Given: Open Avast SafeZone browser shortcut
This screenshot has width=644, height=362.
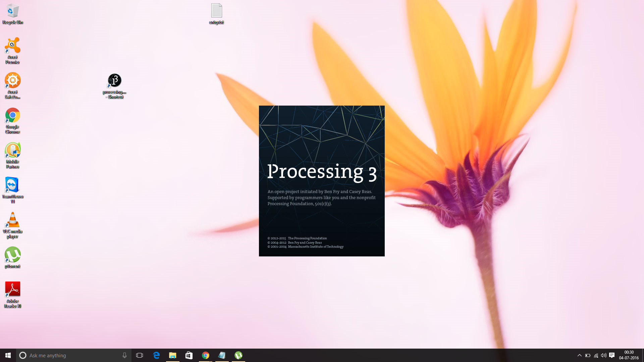Looking at the screenshot, I should pos(12,81).
